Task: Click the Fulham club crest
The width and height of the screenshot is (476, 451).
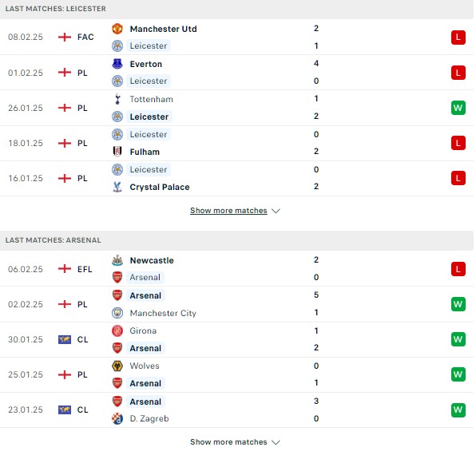Action: click(117, 152)
